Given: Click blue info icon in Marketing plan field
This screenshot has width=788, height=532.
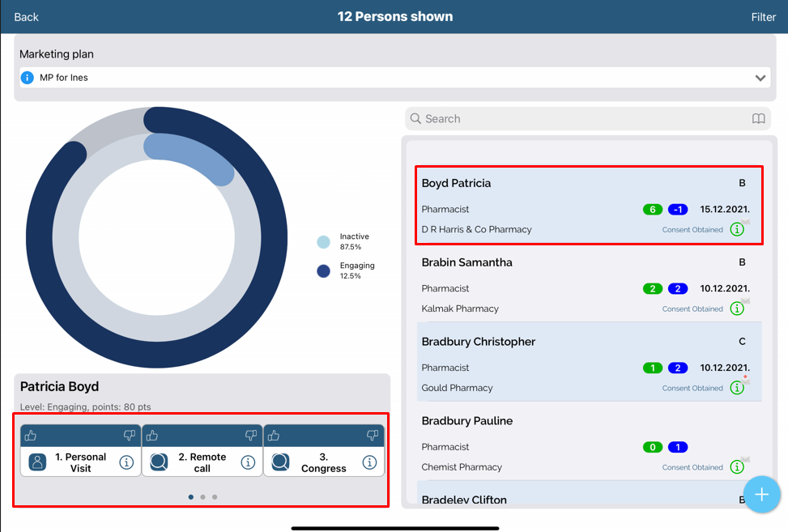Looking at the screenshot, I should (x=28, y=78).
